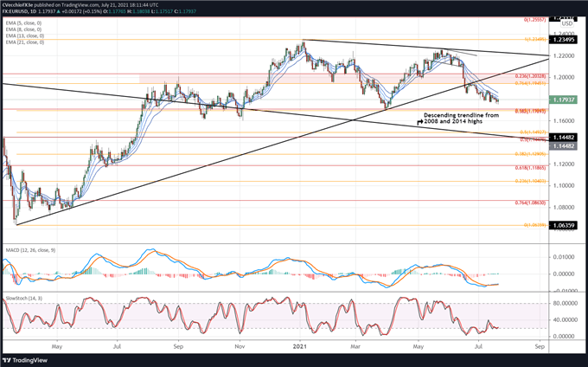
Task: Click the 'Descending trendline from 2008 and 2014 highs' annotation
Action: coord(461,119)
